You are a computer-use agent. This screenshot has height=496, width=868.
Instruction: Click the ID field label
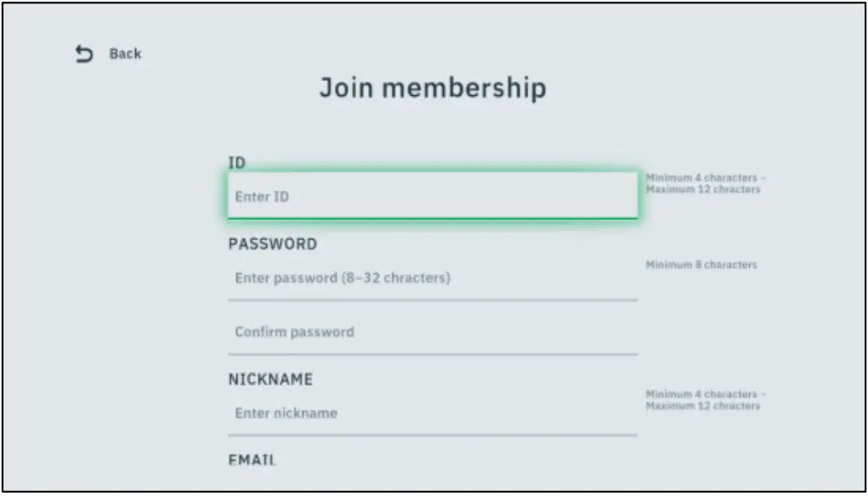coord(237,161)
